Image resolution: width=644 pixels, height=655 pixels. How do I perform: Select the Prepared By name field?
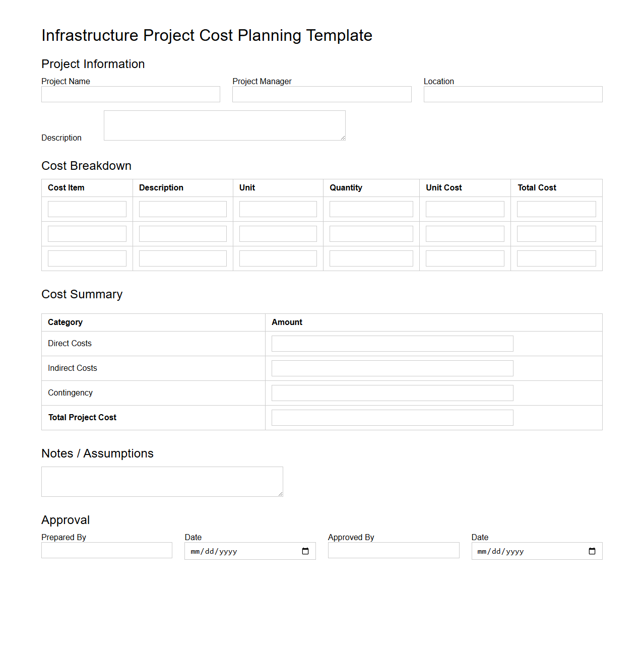(x=106, y=550)
